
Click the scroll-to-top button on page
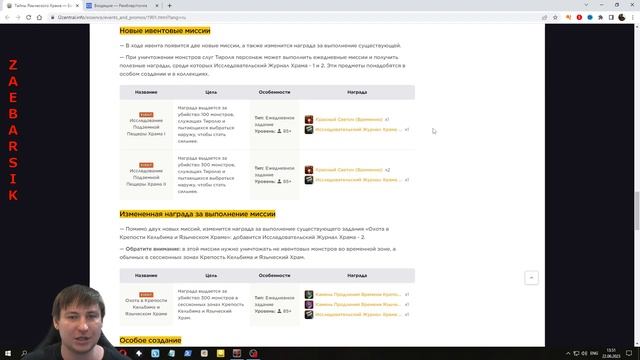(x=531, y=278)
